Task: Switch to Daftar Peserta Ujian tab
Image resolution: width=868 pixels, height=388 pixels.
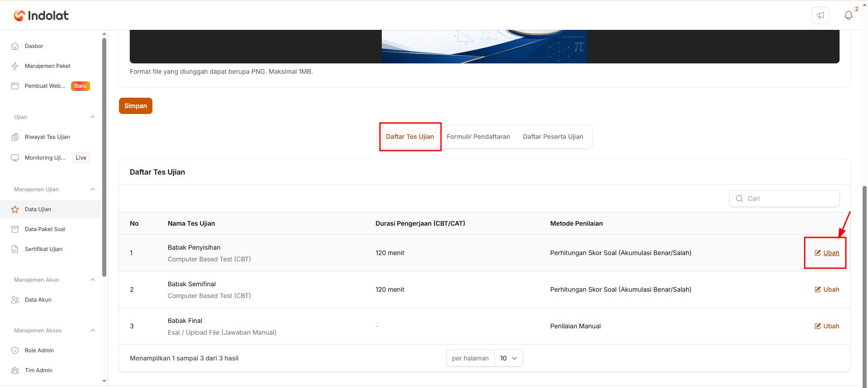Action: [553, 137]
